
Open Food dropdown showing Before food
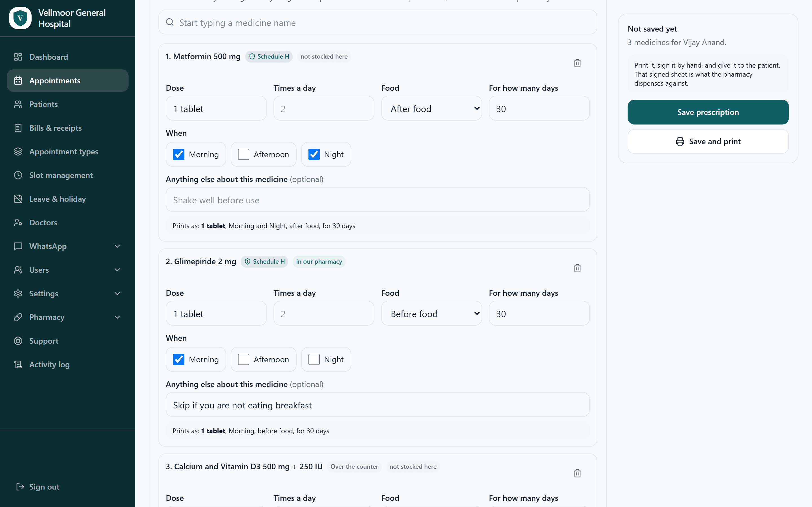tap(431, 313)
